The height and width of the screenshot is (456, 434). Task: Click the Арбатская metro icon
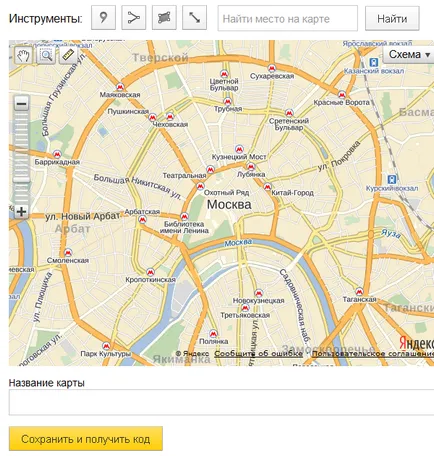[x=142, y=219]
